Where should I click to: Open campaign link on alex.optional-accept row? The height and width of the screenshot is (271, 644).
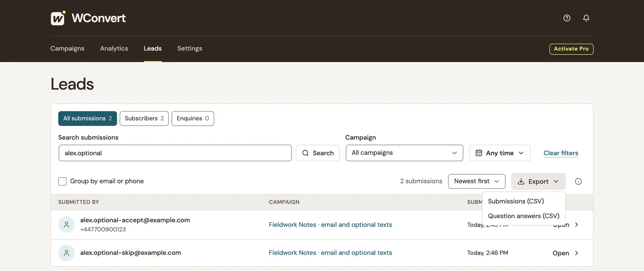(x=330, y=225)
